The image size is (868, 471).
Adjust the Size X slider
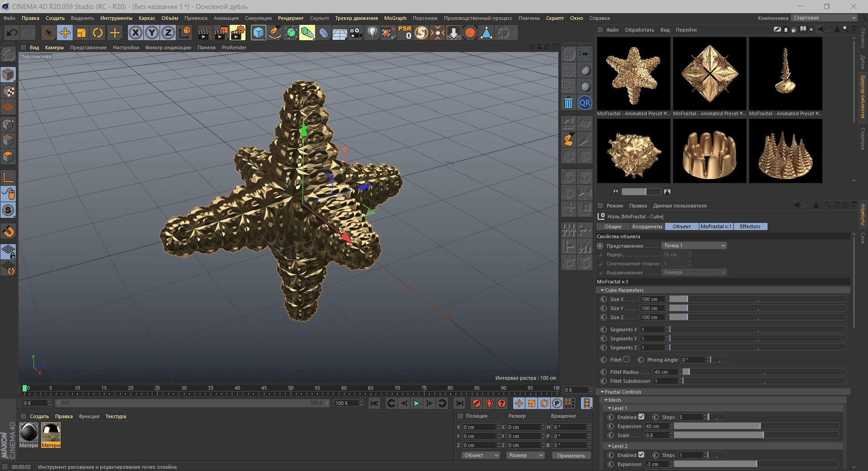point(758,299)
